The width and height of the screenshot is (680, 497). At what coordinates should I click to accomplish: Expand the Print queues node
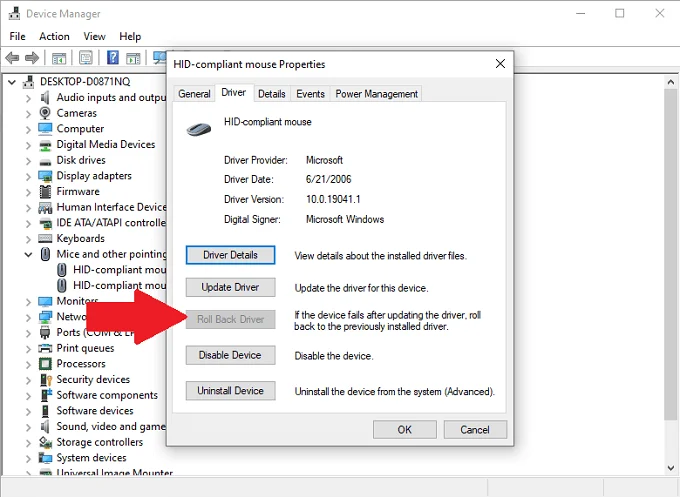pos(28,349)
